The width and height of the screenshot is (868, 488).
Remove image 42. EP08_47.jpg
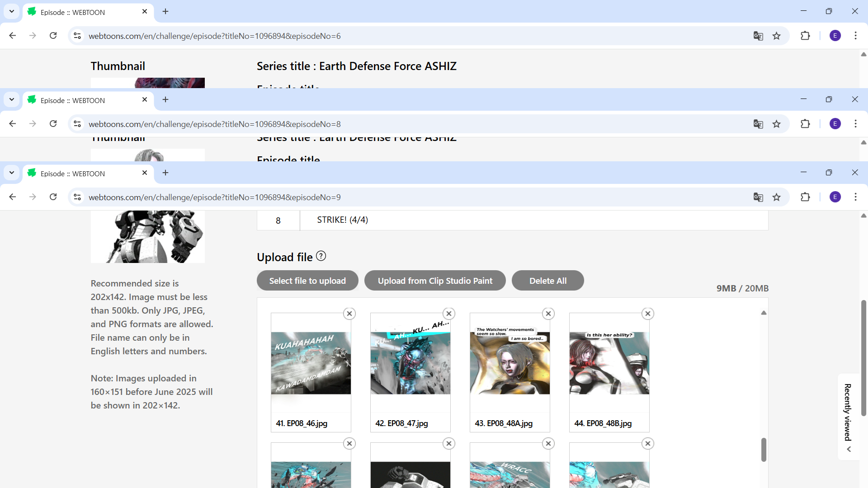click(449, 314)
